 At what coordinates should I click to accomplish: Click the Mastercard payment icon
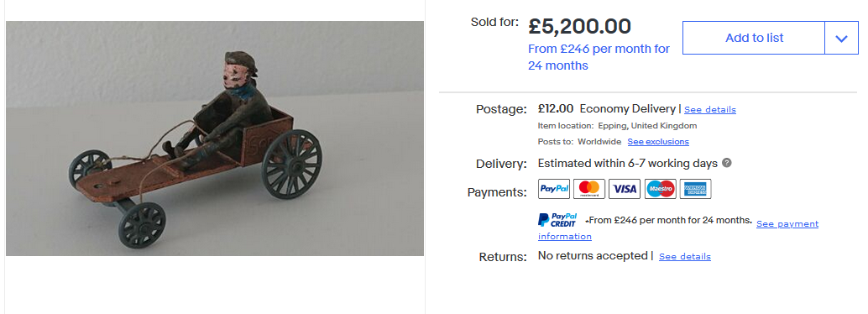[589, 189]
